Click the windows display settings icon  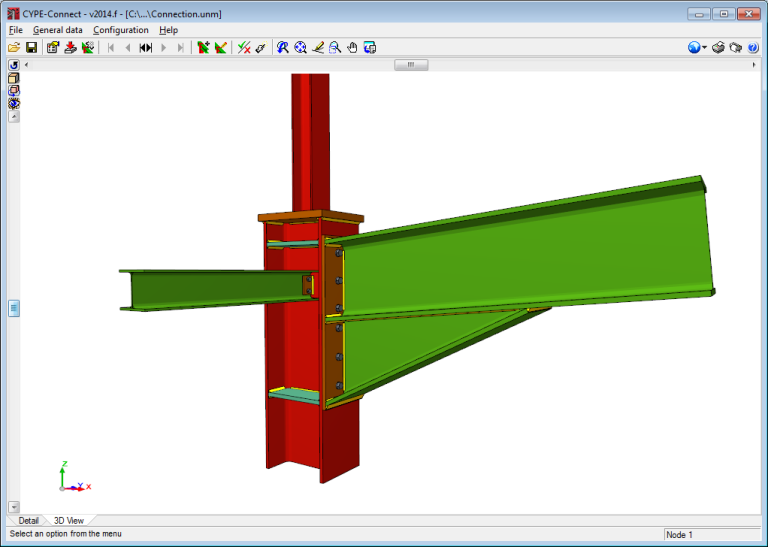[370, 48]
